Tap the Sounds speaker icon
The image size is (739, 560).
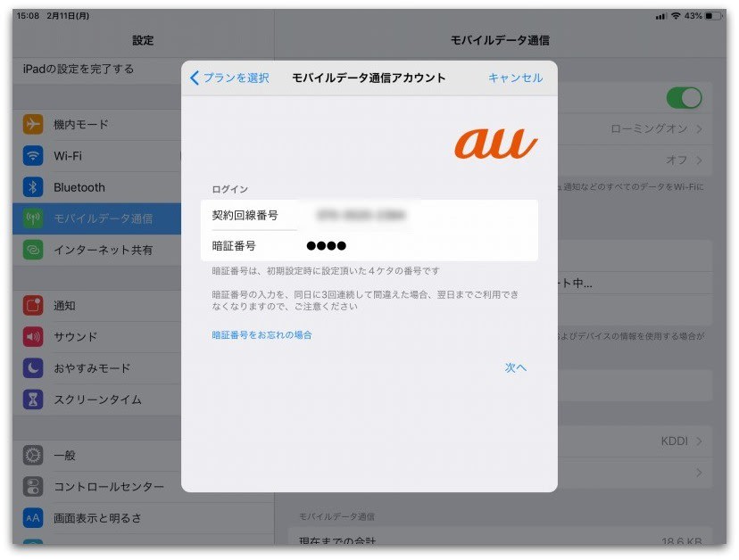pos(33,337)
